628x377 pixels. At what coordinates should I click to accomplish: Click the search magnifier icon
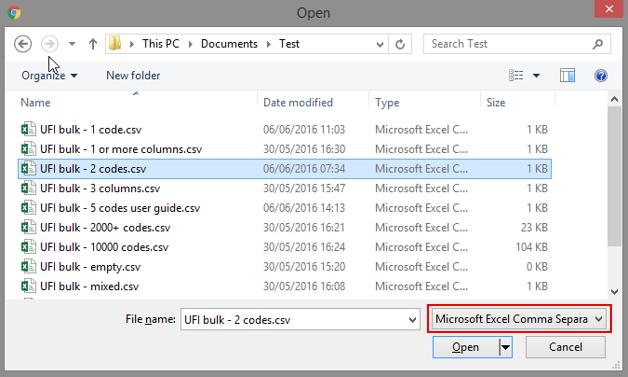[598, 44]
